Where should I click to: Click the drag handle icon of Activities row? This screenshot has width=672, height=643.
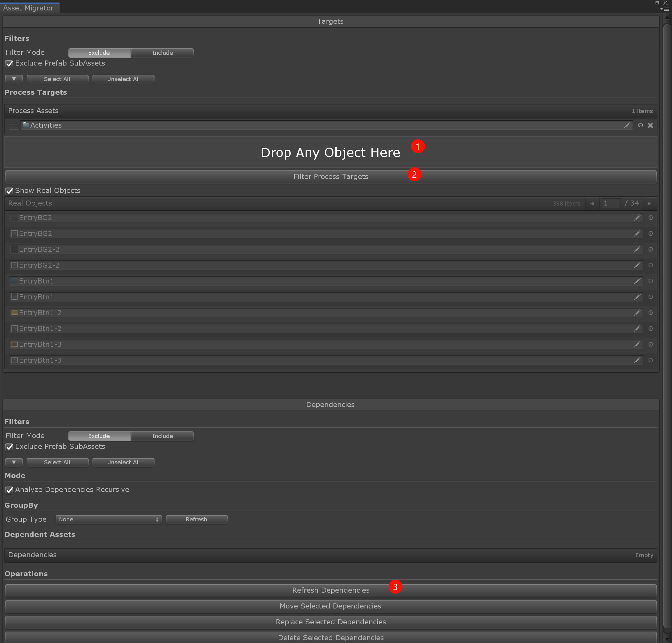[x=13, y=126]
